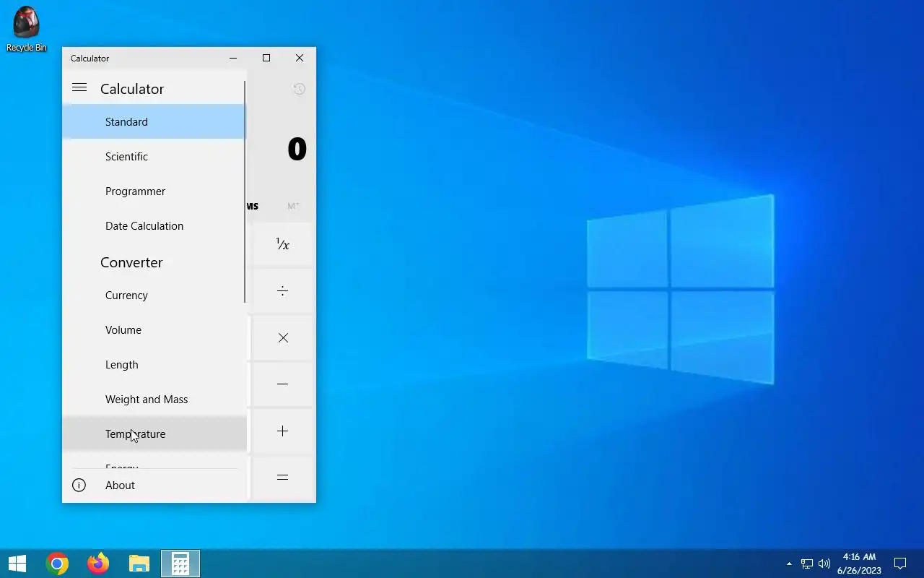Click the divide key
924x578 pixels.
(x=282, y=290)
